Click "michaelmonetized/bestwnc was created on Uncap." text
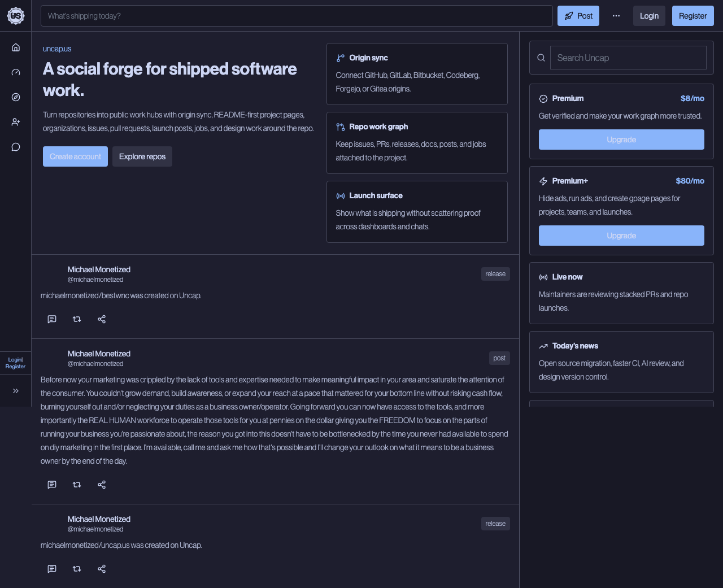This screenshot has height=588, width=723. tap(121, 295)
